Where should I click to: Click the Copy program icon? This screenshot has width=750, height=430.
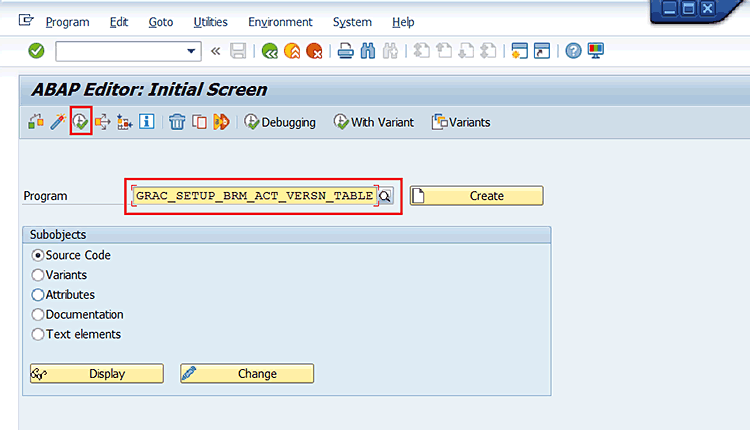[199, 122]
